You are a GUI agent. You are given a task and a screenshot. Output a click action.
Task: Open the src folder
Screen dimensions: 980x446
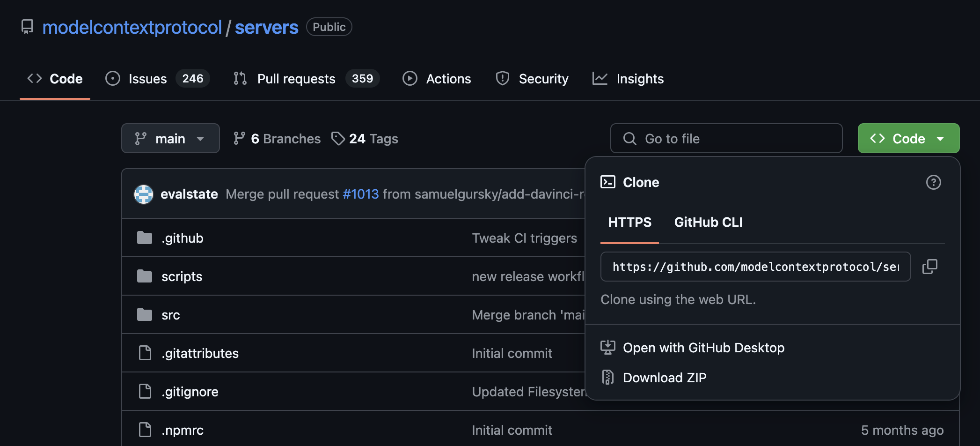[171, 315]
